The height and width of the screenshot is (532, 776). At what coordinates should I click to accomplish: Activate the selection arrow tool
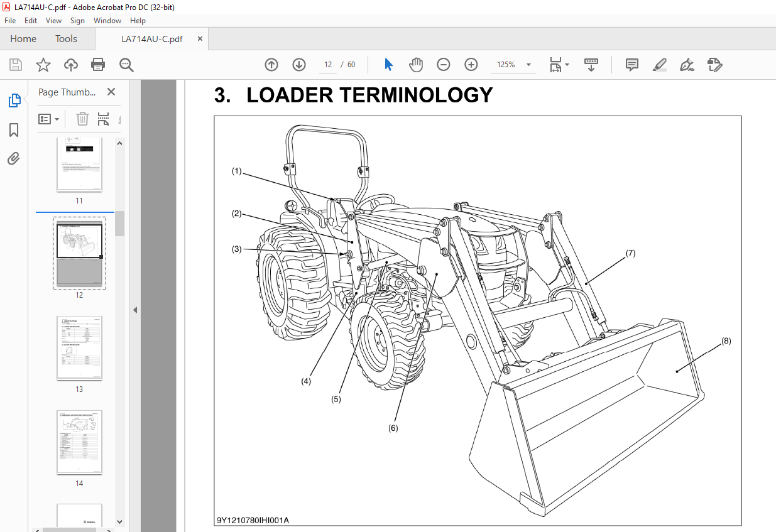(x=388, y=65)
